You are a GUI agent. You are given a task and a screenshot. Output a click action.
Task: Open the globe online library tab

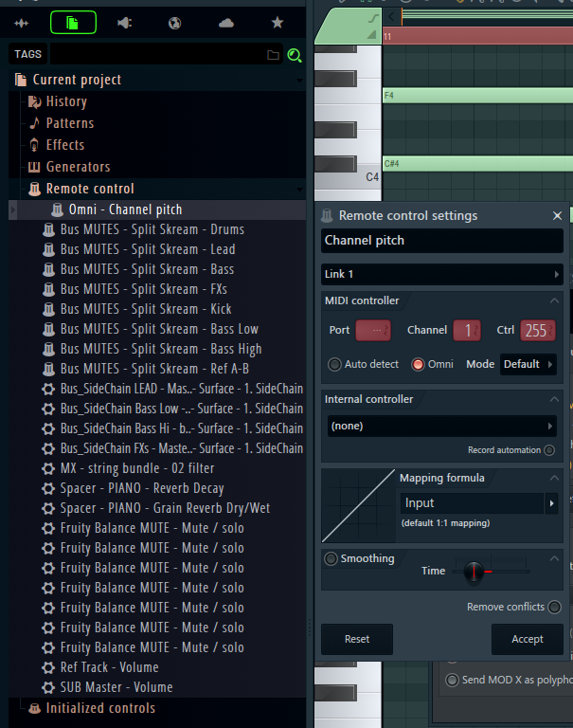coord(174,22)
